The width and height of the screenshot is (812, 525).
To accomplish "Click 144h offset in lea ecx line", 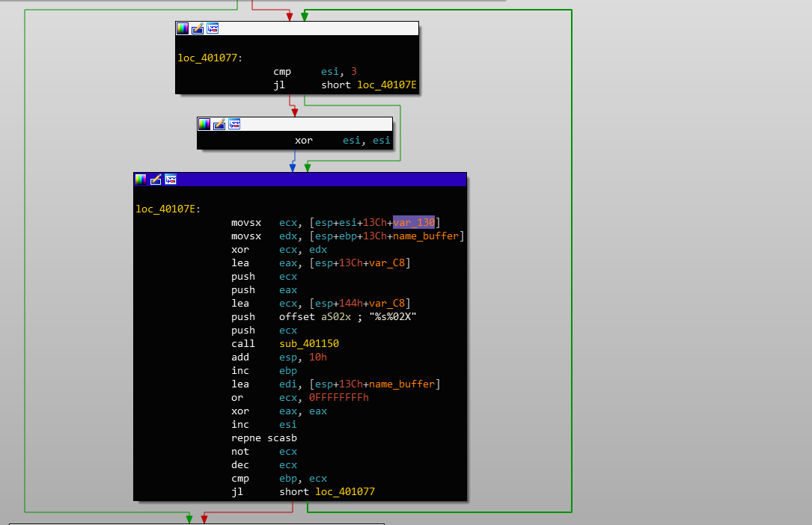I will pyautogui.click(x=351, y=303).
